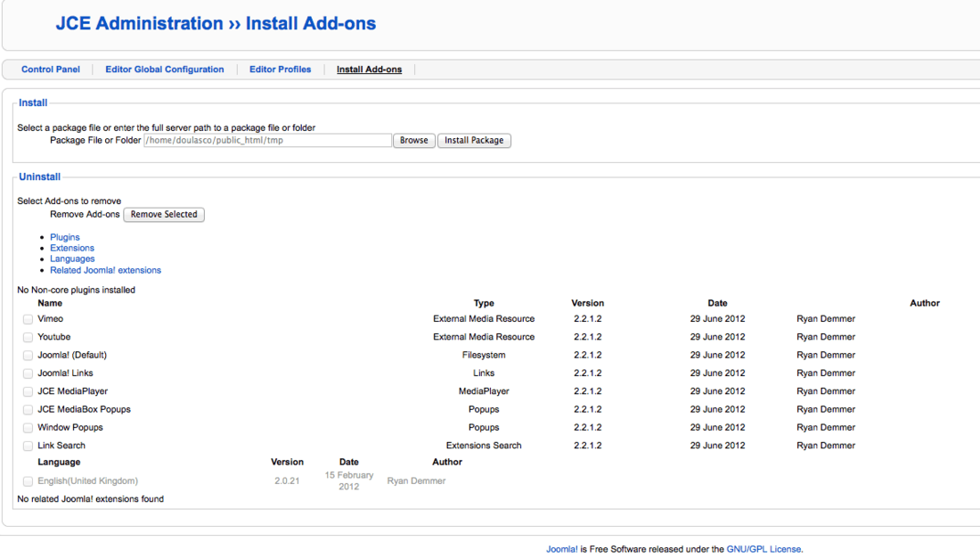Click the Youtube plugin name
The image size is (980, 558).
(x=53, y=337)
